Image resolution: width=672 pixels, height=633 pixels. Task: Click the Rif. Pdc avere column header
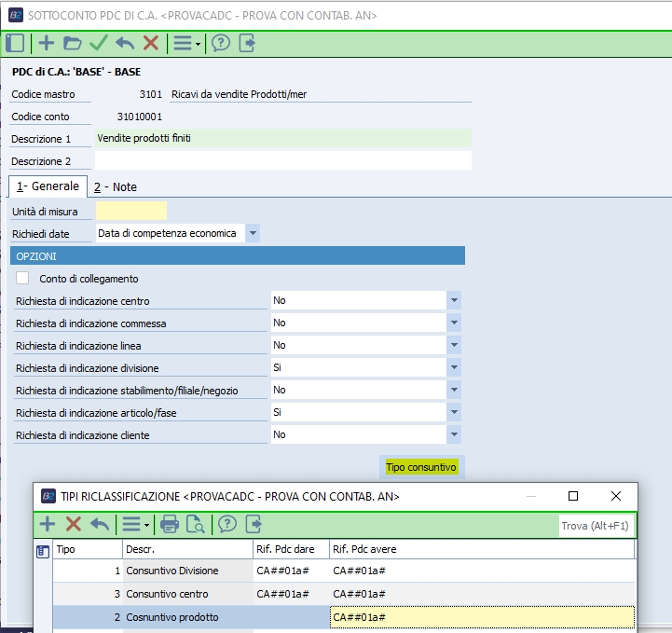click(x=482, y=549)
